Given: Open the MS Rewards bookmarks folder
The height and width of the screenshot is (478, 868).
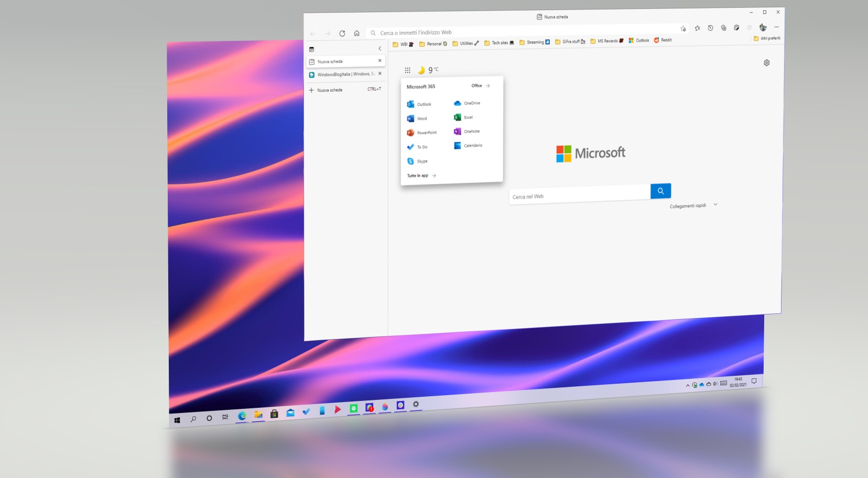Looking at the screenshot, I should coord(607,41).
